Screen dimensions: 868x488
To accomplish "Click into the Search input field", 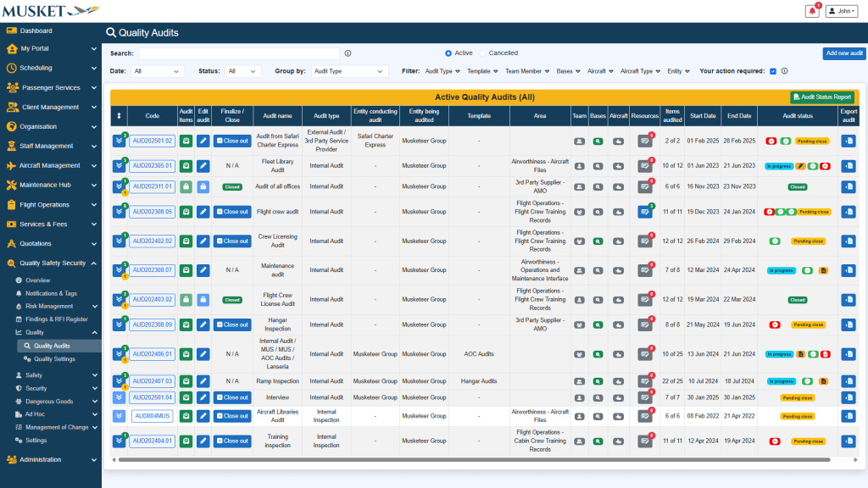I will tap(239, 53).
